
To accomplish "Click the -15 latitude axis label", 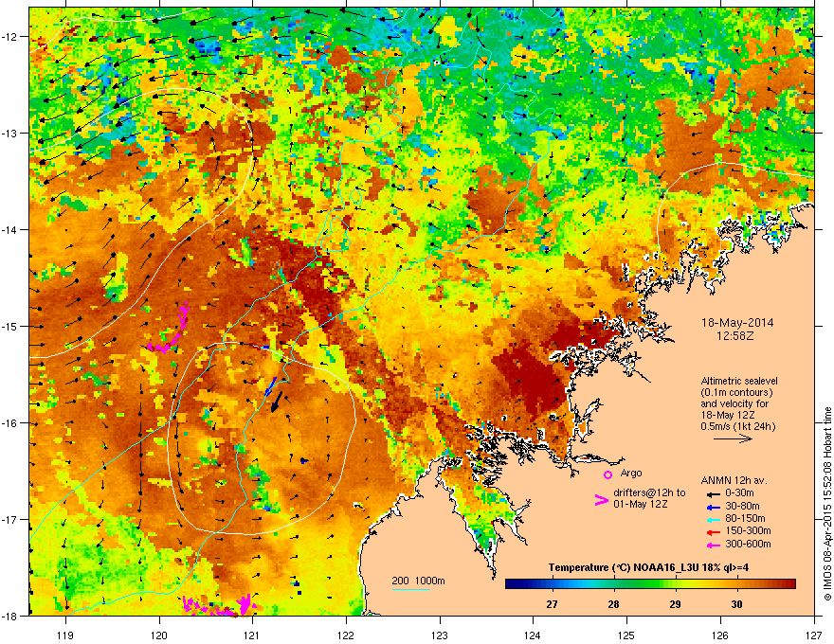I will pos(10,326).
